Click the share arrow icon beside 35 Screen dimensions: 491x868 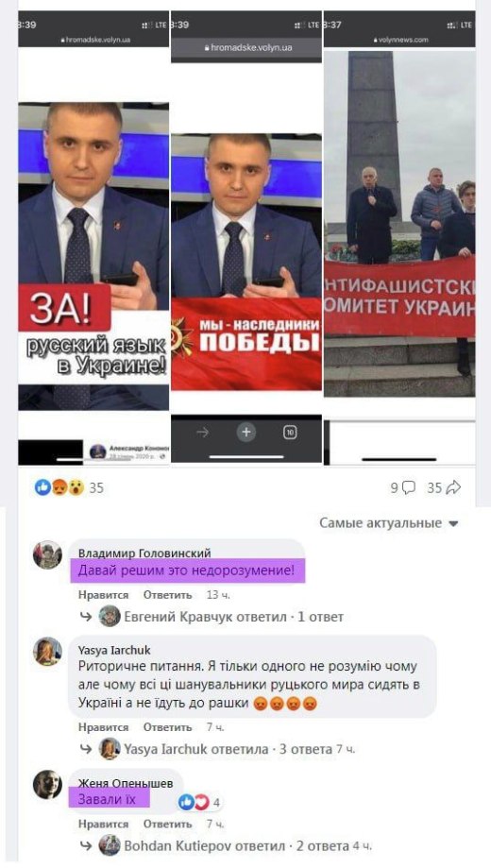tap(453, 487)
